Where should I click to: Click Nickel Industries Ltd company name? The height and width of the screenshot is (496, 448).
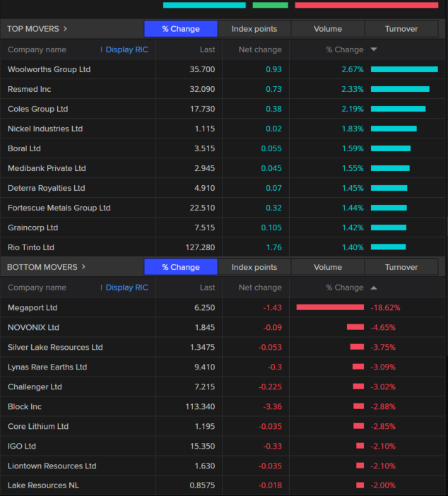click(45, 129)
